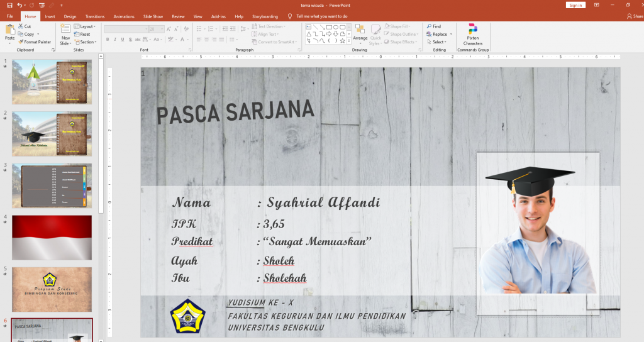Save the presentation with the floppy icon
This screenshot has height=342, width=644.
coord(9,5)
